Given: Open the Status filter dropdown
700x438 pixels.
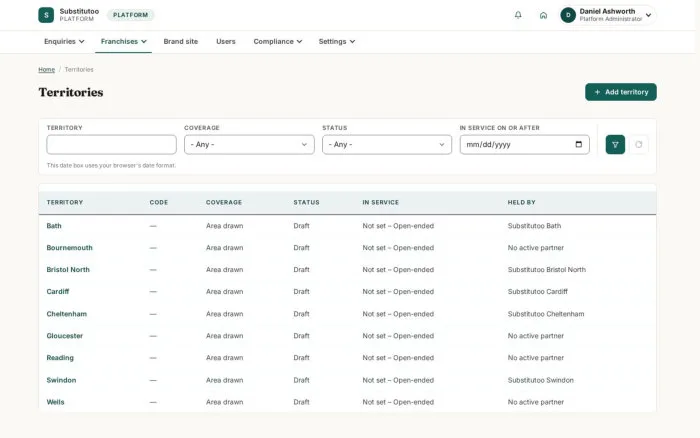Looking at the screenshot, I should click(387, 145).
